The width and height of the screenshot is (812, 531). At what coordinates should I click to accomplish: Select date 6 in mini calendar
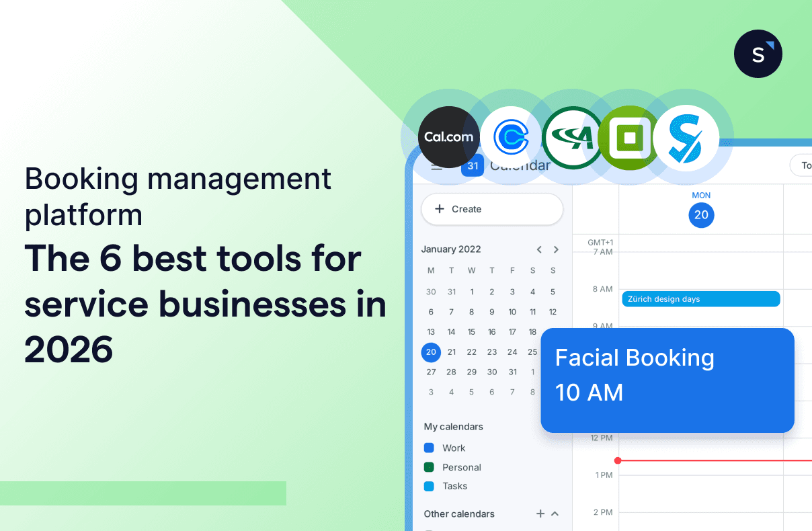click(431, 312)
